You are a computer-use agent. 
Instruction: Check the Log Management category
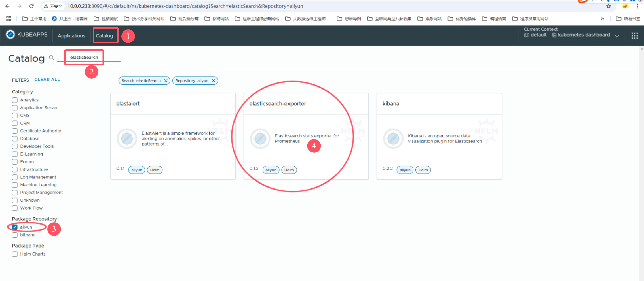click(15, 177)
